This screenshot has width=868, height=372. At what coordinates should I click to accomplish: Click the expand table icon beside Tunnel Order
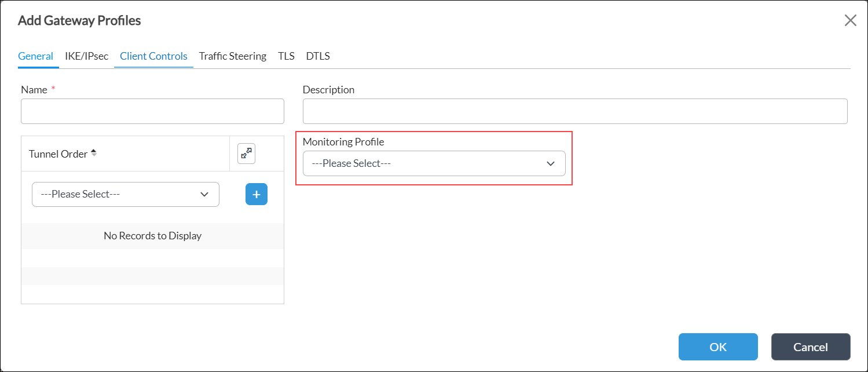coord(246,154)
